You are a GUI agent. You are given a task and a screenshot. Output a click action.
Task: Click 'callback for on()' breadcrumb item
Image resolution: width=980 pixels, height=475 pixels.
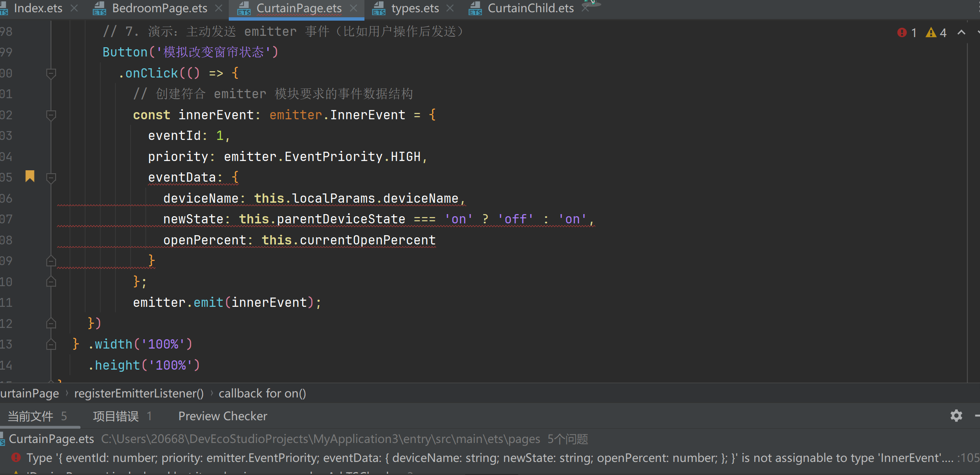click(262, 393)
